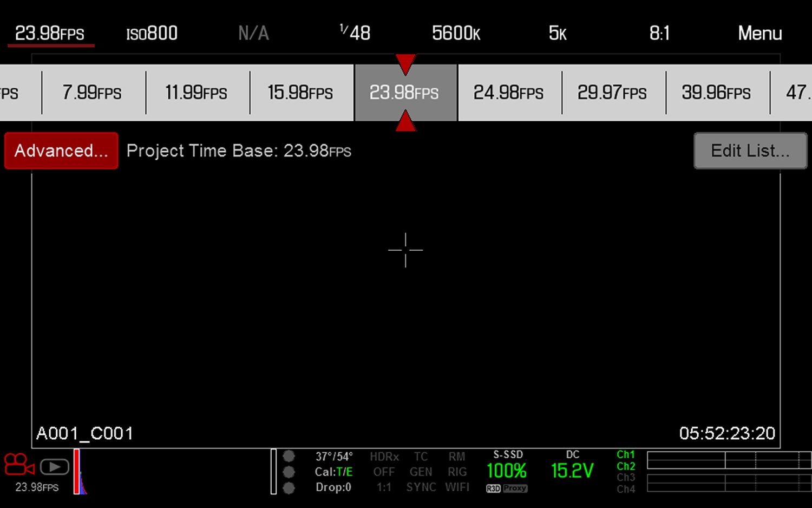
Task: Click the Edit List... button
Action: [x=750, y=151]
